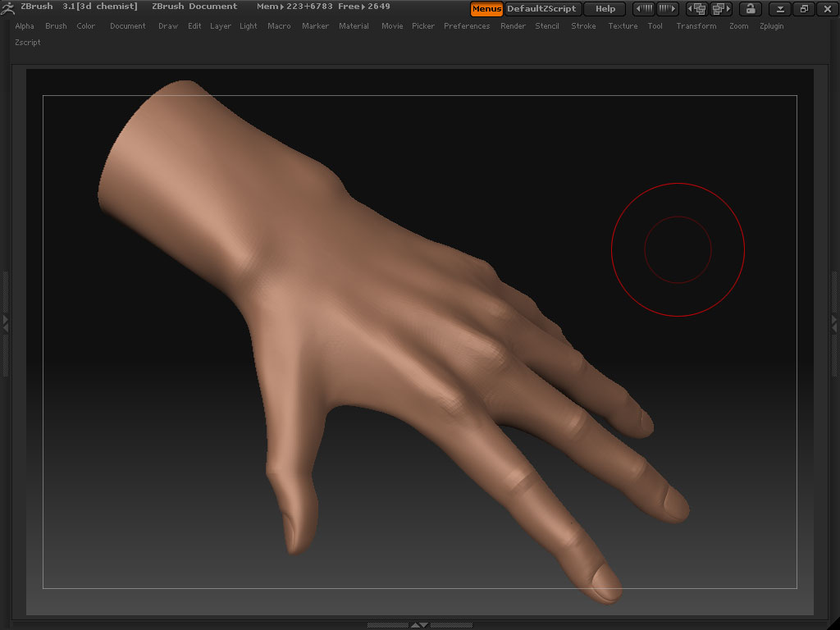Viewport: 840px width, 630px height.
Task: Click the DefaultZScript button
Action: pyautogui.click(x=542, y=8)
